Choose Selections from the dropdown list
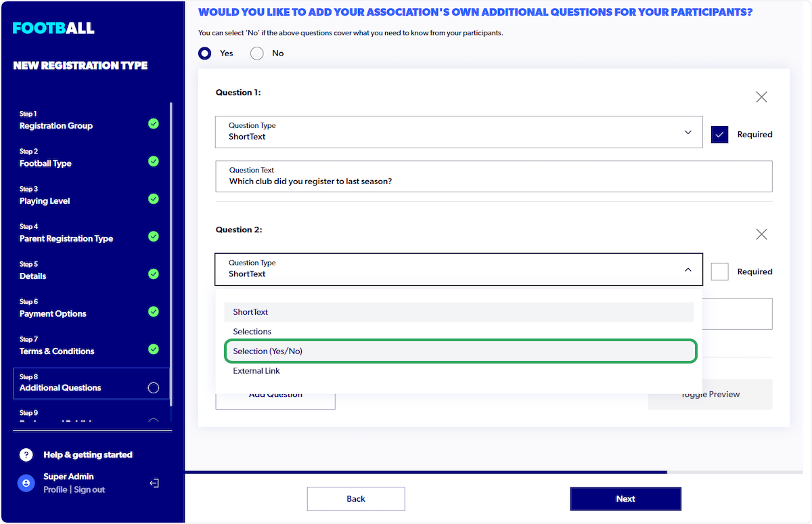This screenshot has height=524, width=812. click(x=459, y=332)
